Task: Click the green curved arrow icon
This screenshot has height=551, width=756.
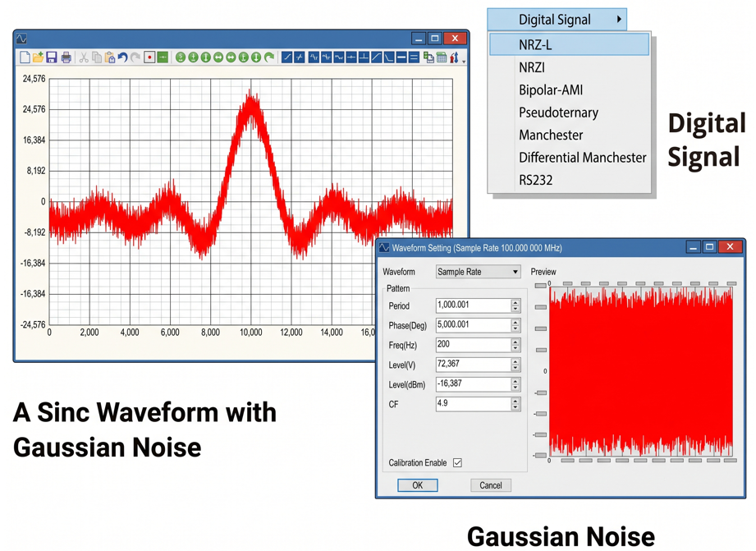Action: (x=269, y=58)
